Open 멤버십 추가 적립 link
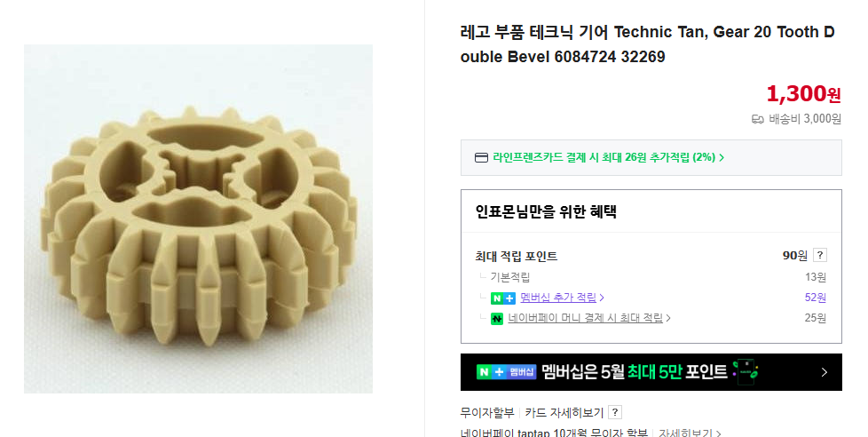Screen dimensions: 868x437 pos(558,298)
